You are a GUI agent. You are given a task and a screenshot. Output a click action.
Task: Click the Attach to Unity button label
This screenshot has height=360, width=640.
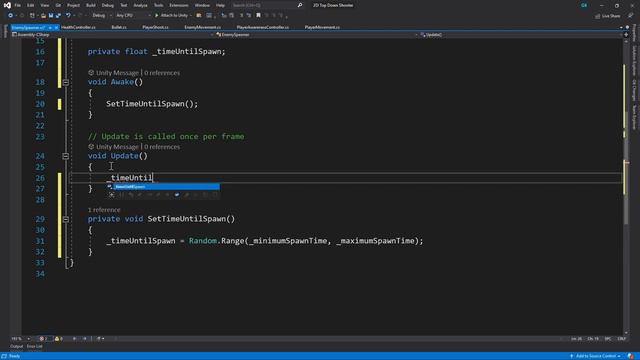pos(174,16)
